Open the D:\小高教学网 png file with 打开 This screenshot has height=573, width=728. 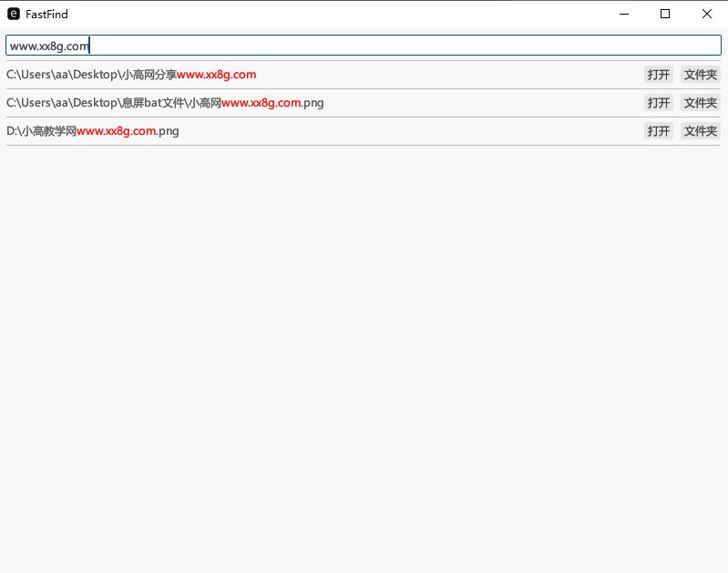(x=659, y=131)
